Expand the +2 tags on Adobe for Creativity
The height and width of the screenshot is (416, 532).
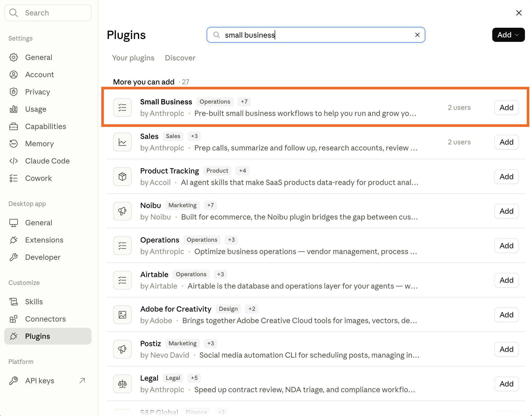pos(252,309)
